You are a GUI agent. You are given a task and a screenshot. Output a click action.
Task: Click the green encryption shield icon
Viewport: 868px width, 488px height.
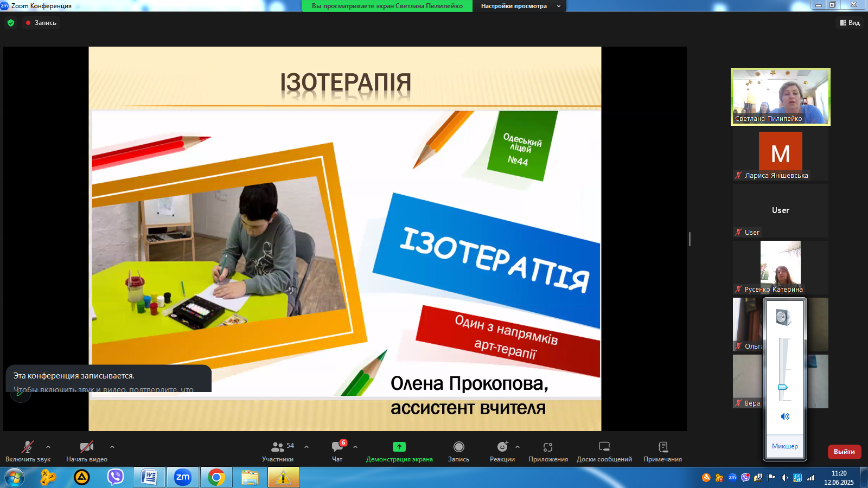pyautogui.click(x=11, y=23)
